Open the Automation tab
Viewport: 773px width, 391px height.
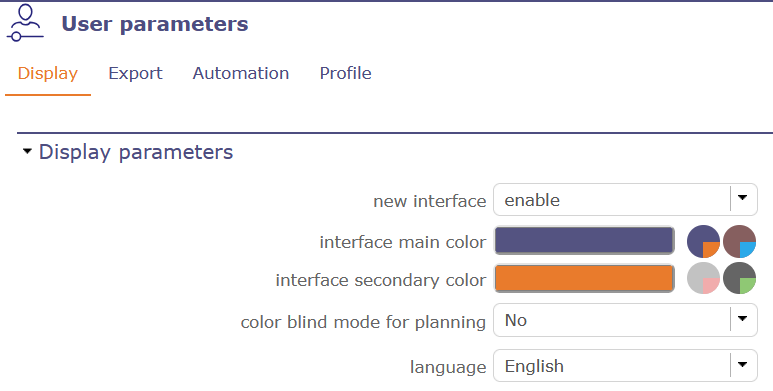(x=241, y=73)
